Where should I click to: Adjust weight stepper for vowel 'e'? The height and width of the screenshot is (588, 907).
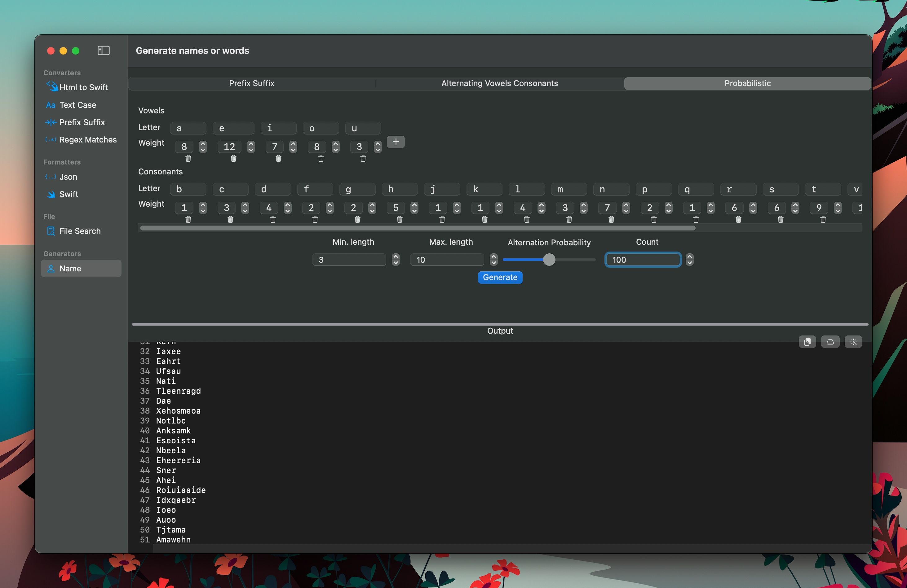[251, 147]
